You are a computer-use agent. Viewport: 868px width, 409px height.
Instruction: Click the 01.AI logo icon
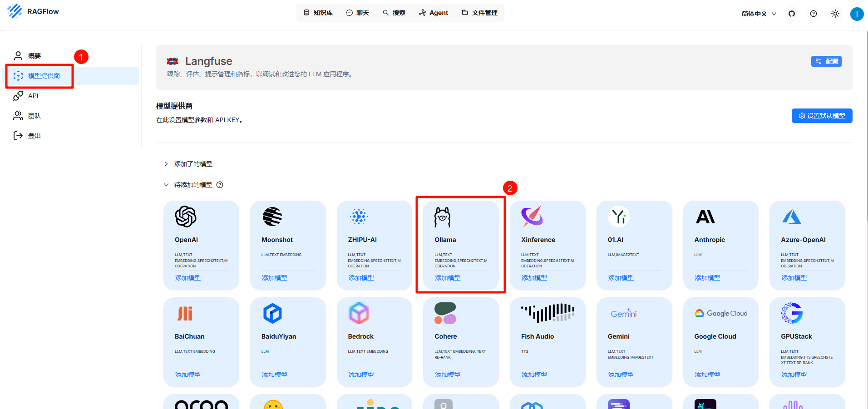click(x=619, y=217)
